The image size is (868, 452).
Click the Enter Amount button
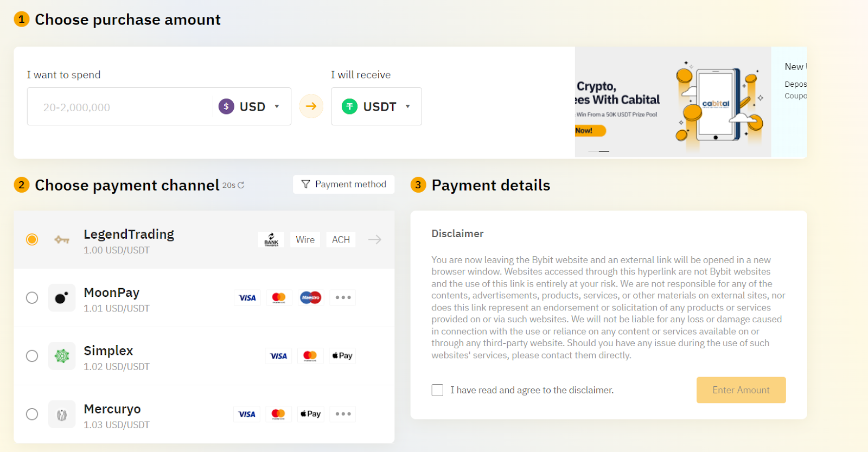coord(741,390)
